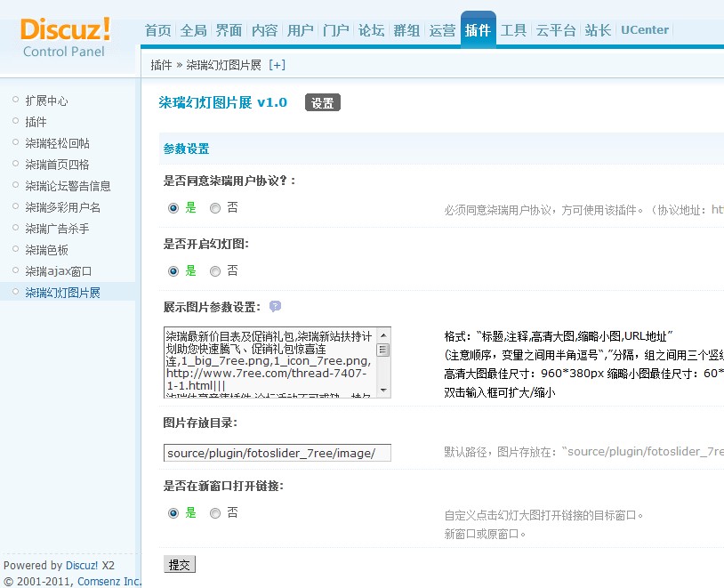
Task: Open 插件 in the left sidebar
Action: pos(36,122)
